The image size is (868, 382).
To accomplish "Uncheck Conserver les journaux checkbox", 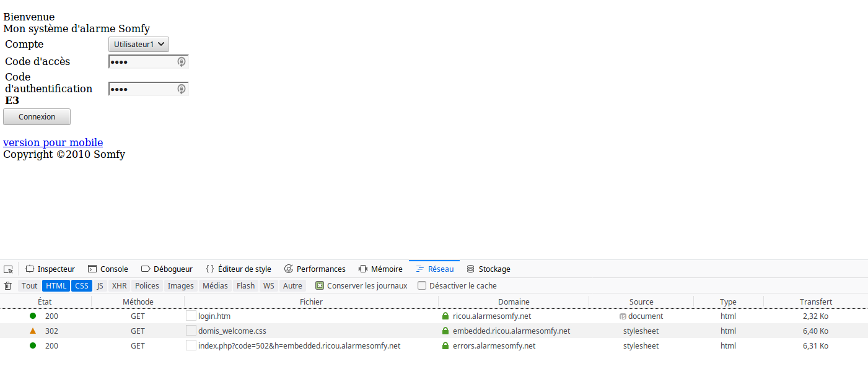I will [x=320, y=285].
